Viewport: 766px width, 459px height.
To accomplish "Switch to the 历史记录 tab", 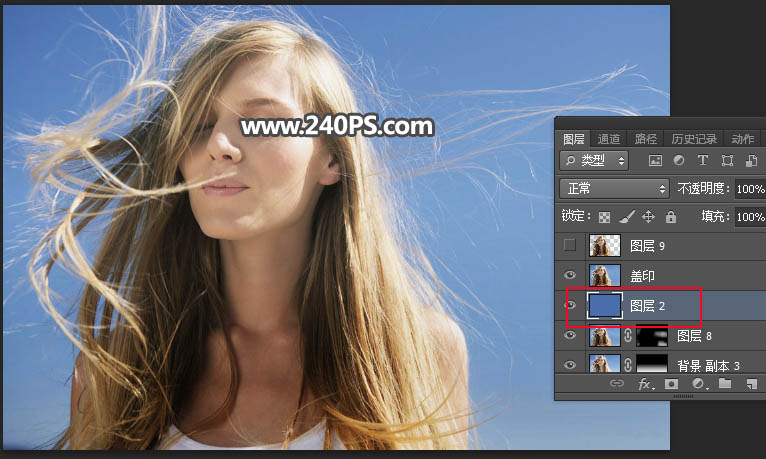I will point(694,139).
